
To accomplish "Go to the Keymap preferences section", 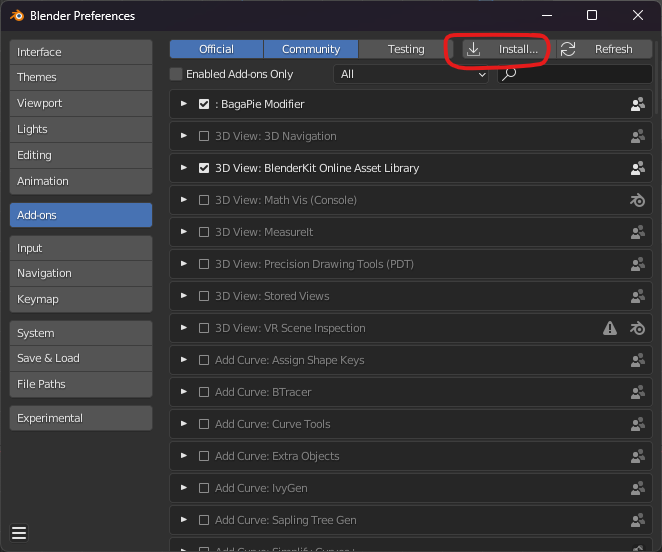I will coord(81,299).
